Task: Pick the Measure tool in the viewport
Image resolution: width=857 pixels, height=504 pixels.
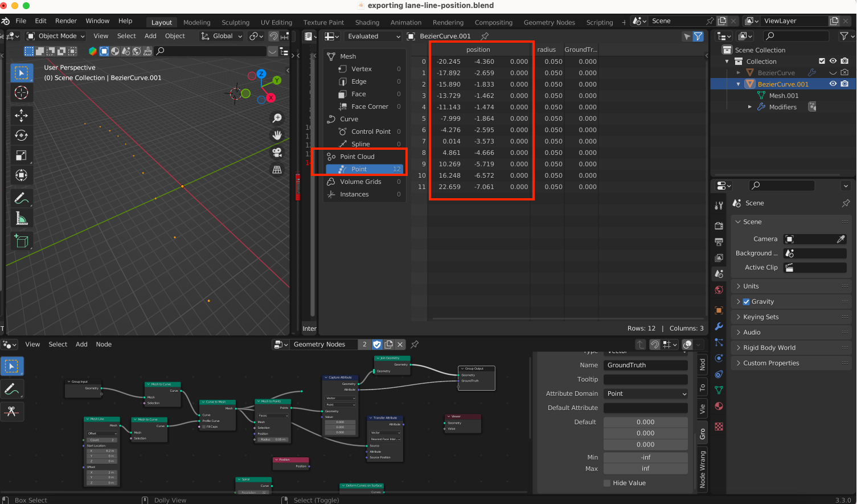Action: (x=21, y=218)
